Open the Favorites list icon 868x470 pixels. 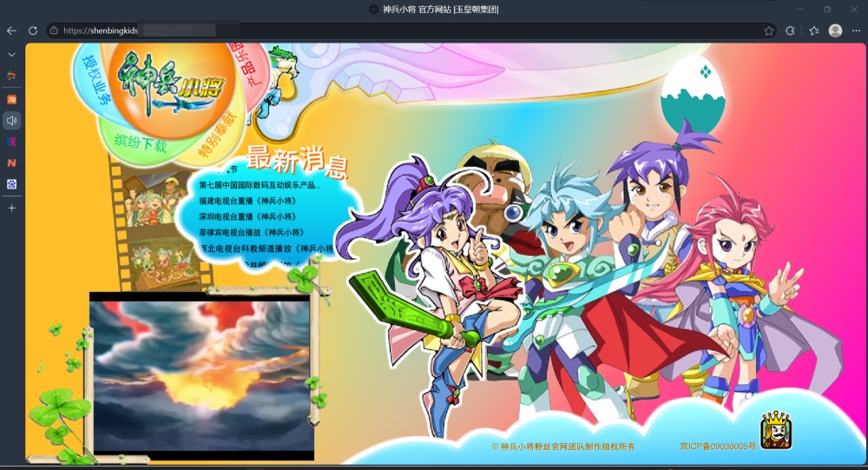814,31
